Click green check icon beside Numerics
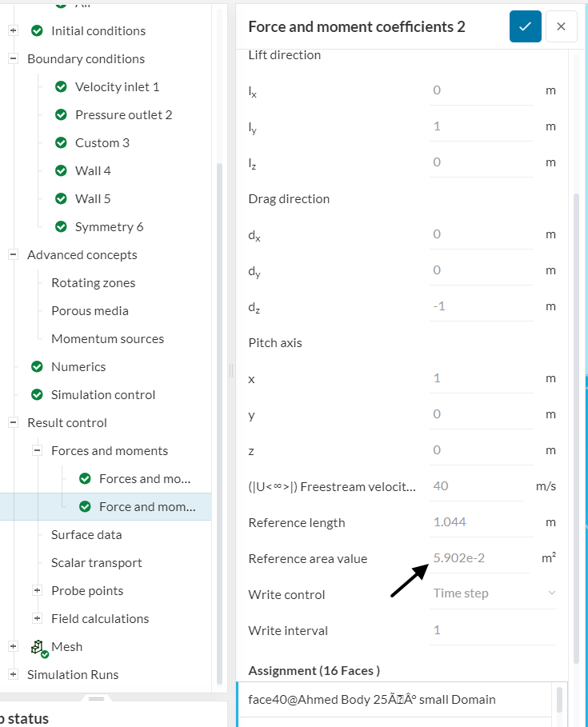Viewport: 588px width, 727px height. pos(37,367)
